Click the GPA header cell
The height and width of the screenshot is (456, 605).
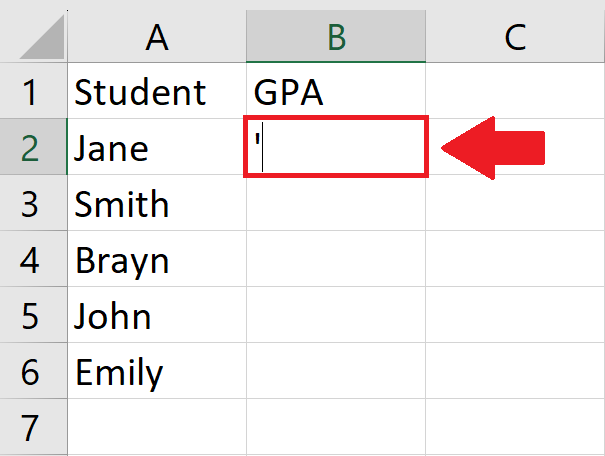[x=336, y=91]
